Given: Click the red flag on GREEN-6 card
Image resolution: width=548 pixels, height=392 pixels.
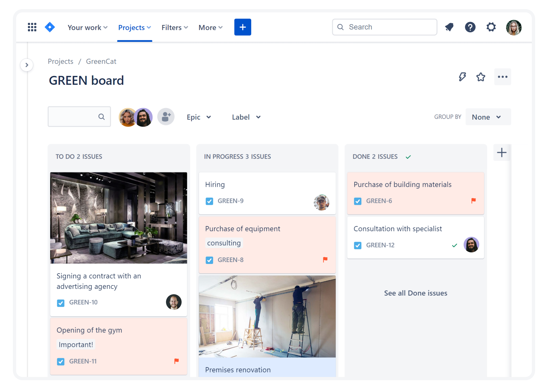Looking at the screenshot, I should click(473, 201).
